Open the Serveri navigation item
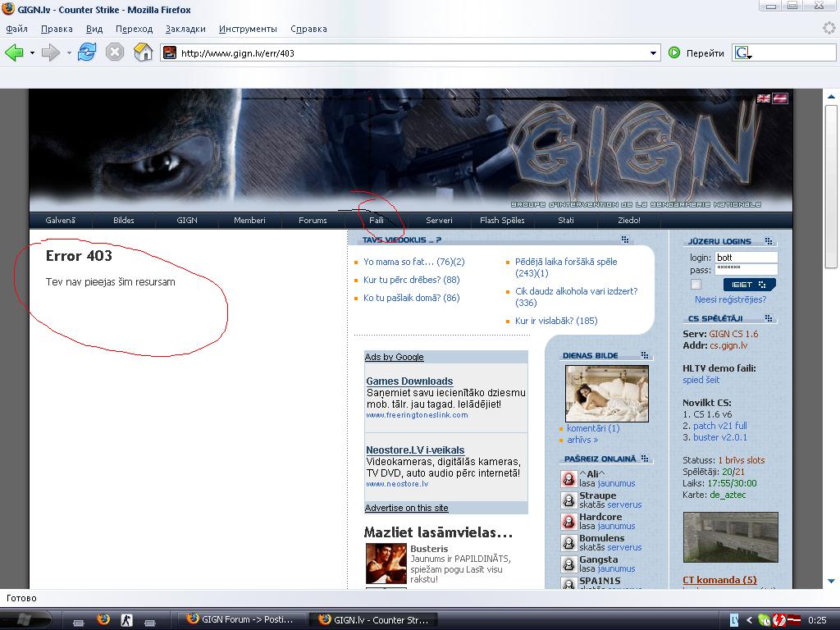 [x=440, y=220]
